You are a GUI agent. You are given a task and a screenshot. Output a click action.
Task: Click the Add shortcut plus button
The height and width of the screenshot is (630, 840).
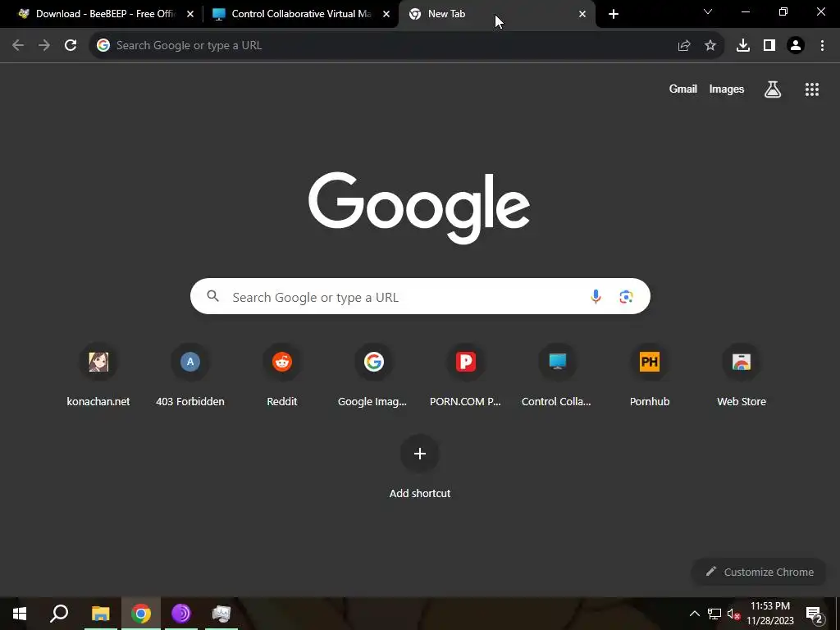420,454
